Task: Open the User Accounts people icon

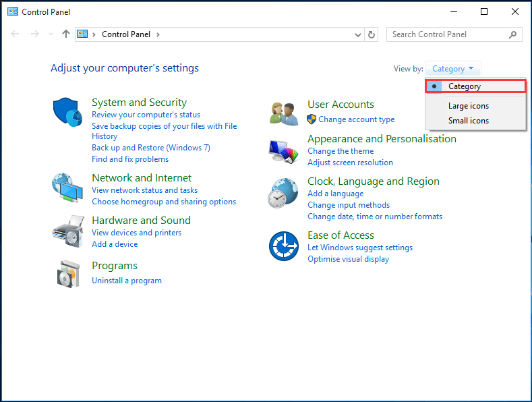Action: pos(284,114)
